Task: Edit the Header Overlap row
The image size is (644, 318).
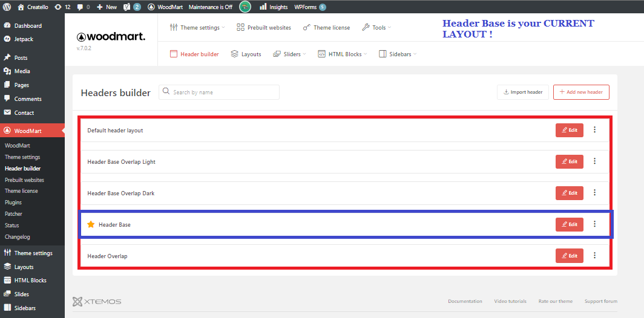Action: pos(569,256)
